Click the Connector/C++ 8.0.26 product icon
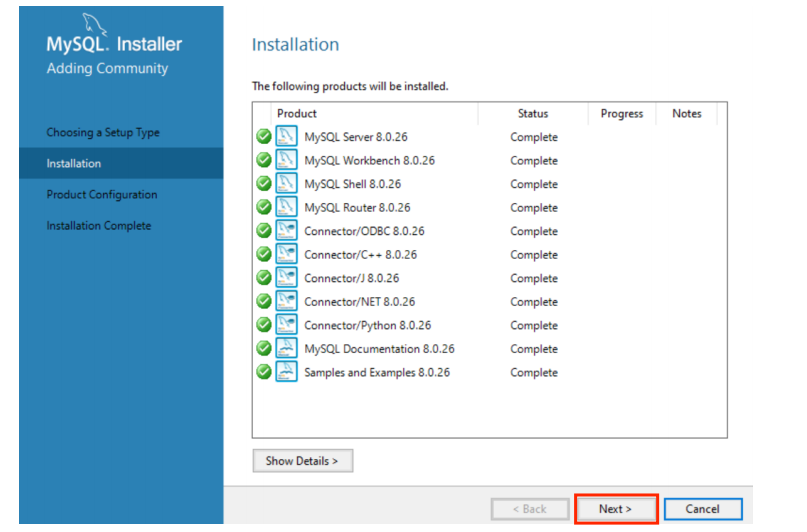 click(286, 254)
